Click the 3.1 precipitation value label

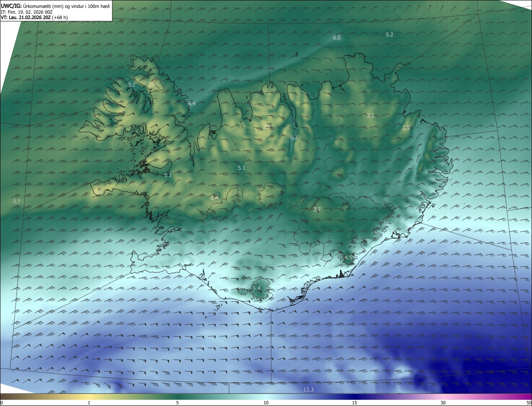[x=370, y=115]
